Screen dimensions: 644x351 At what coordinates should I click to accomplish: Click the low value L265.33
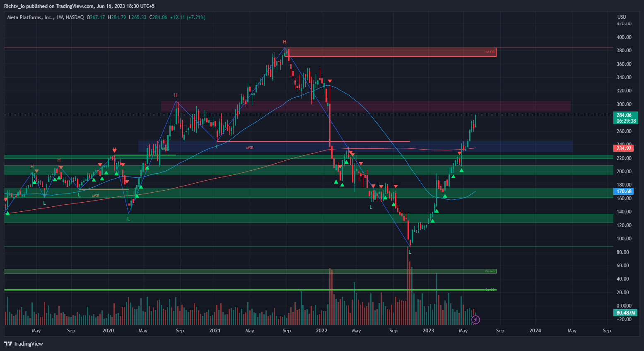pyautogui.click(x=137, y=17)
